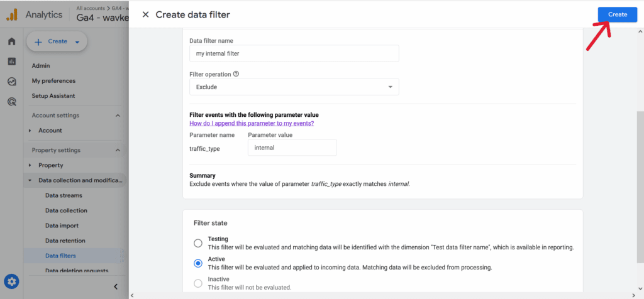Click the scroll up arrow
This screenshot has width=644, height=299.
(x=640, y=31)
